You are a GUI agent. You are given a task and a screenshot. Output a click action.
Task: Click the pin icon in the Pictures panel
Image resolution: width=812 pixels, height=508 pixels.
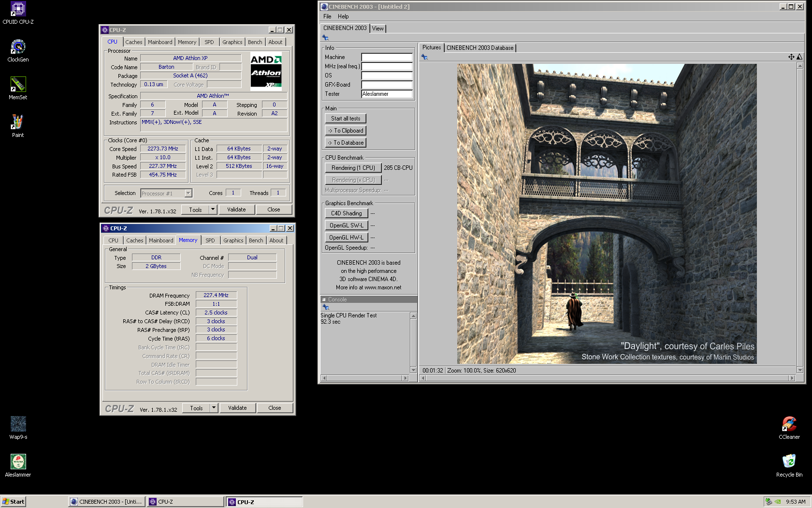424,57
